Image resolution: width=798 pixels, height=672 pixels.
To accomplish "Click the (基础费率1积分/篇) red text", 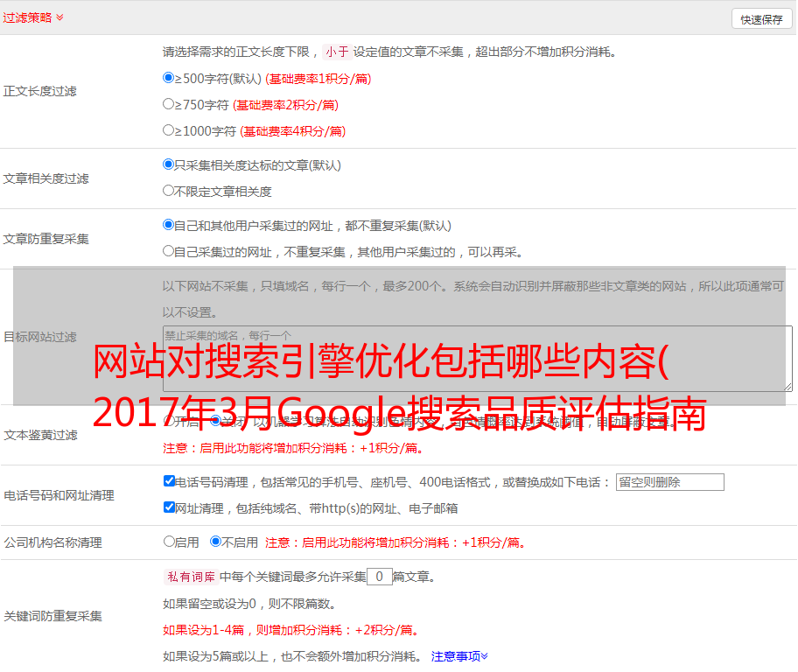I will point(318,79).
